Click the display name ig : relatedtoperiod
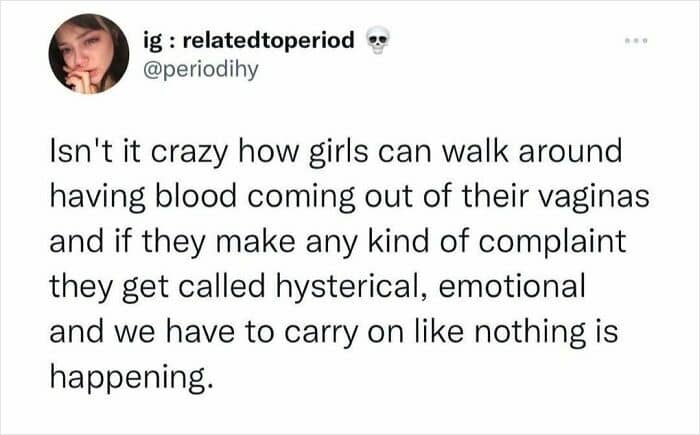 tap(250, 40)
